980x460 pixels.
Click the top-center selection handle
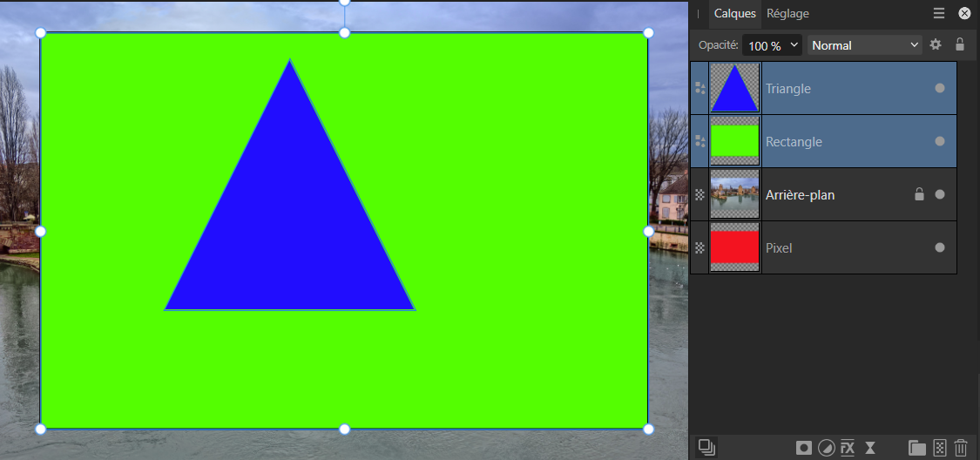344,32
